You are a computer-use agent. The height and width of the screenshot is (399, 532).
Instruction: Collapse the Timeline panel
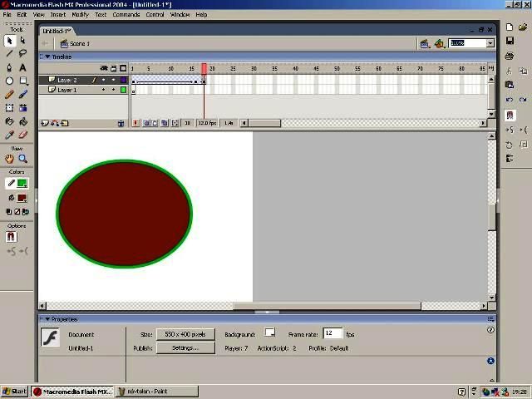tap(47, 57)
